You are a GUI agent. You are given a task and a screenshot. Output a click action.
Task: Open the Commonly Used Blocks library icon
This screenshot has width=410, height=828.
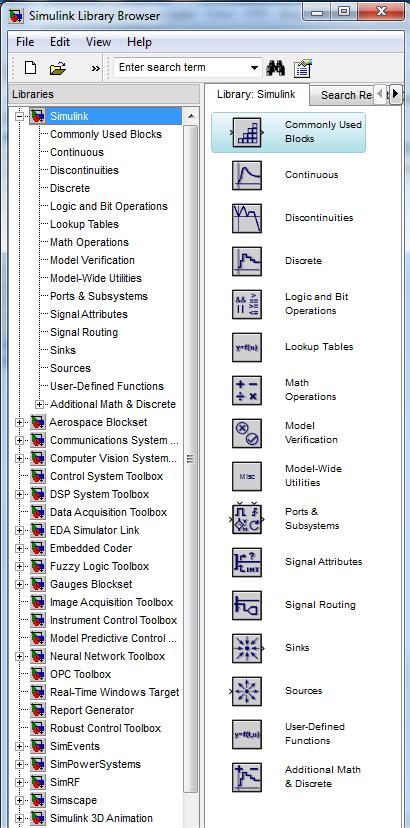click(247, 132)
